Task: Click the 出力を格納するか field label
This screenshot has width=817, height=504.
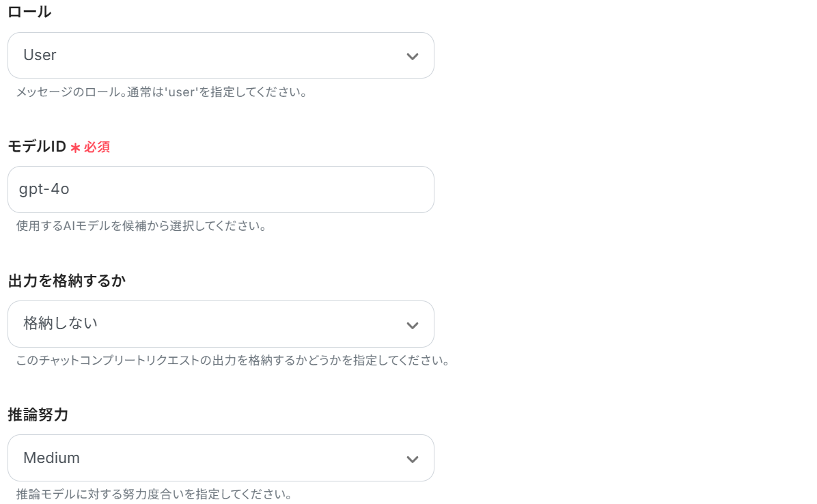Action: (67, 281)
